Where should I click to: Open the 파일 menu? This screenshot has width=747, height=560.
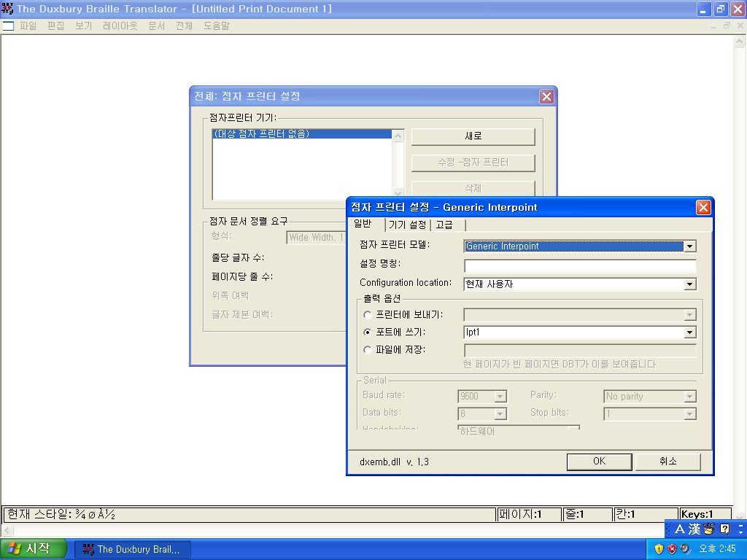[x=28, y=26]
